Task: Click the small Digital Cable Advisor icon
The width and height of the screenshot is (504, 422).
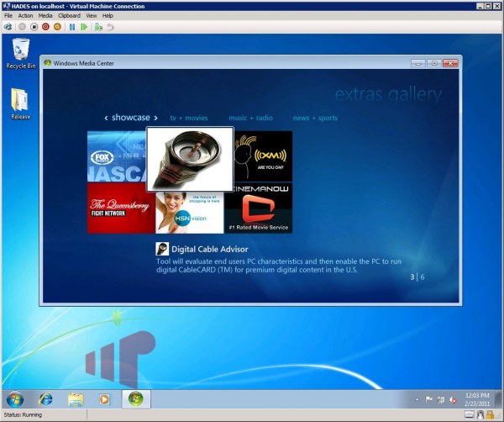Action: click(x=162, y=249)
